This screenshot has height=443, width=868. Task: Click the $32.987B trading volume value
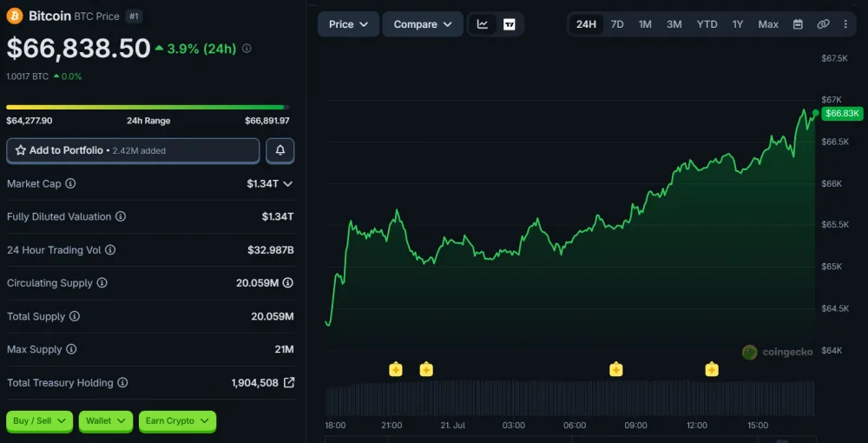tap(271, 250)
